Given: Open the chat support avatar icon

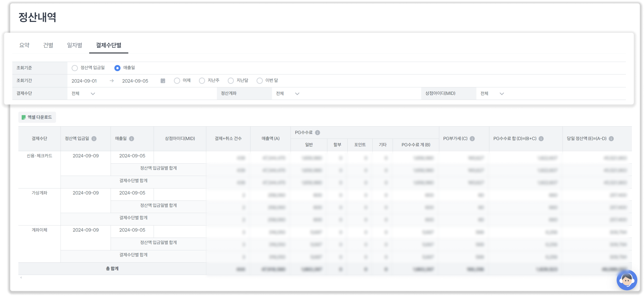Looking at the screenshot, I should pyautogui.click(x=627, y=280).
